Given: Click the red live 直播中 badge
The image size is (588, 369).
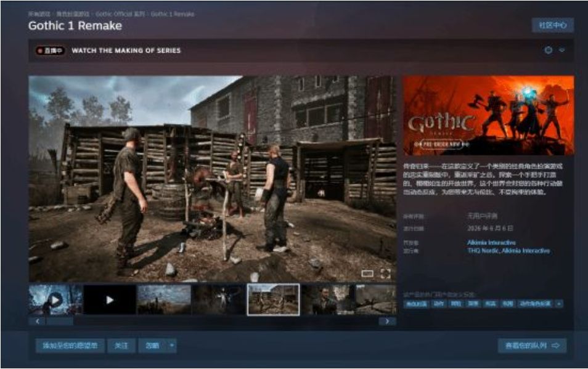Looking at the screenshot, I should pyautogui.click(x=51, y=51).
